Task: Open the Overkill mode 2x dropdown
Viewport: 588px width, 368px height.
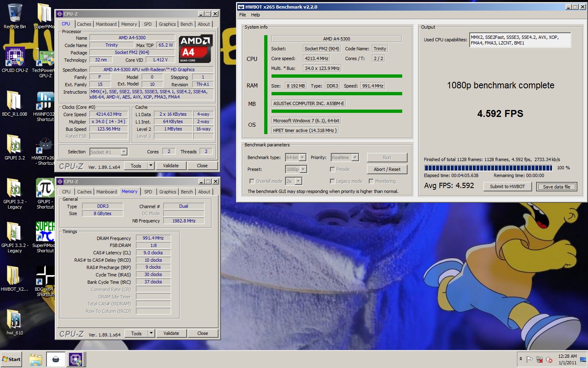Action: point(298,181)
